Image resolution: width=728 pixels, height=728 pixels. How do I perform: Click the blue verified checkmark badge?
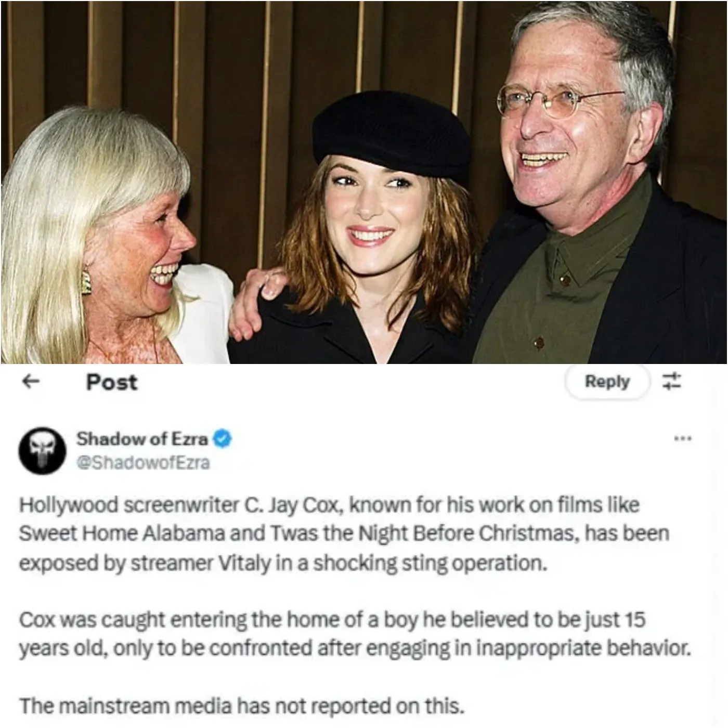(x=223, y=439)
